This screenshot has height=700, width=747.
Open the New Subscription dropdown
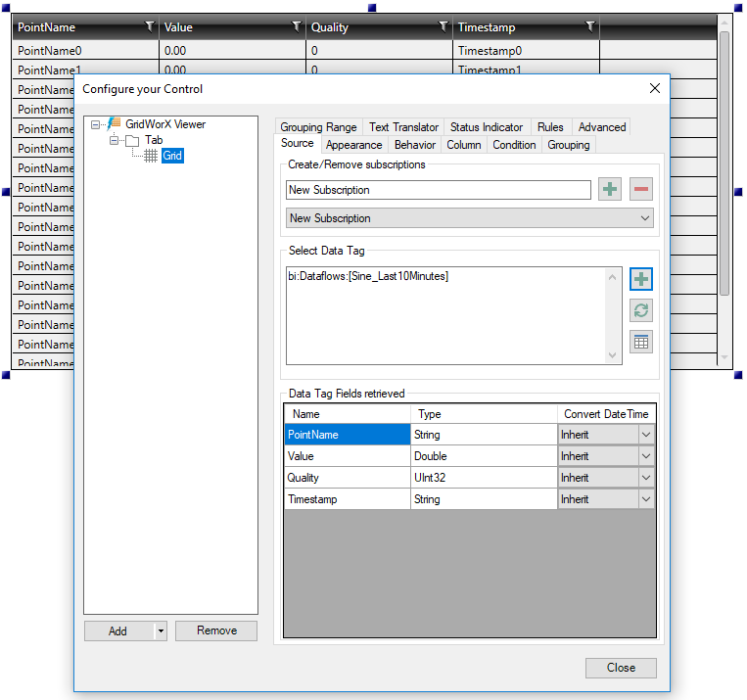(644, 218)
